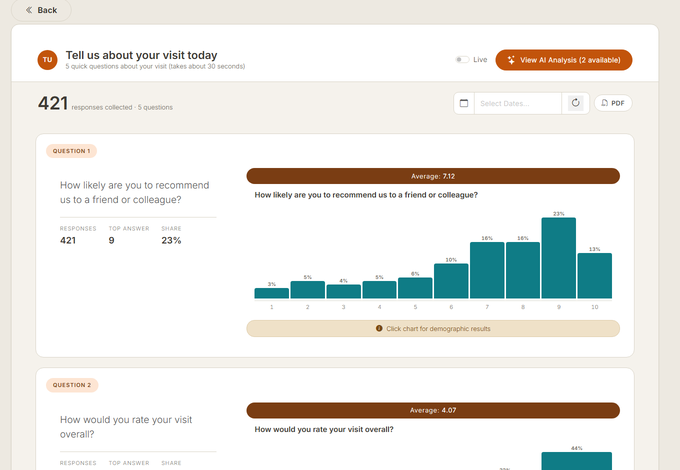This screenshot has height=470, width=680.
Task: Click the Question 1 top answer value '9'
Action: click(111, 240)
